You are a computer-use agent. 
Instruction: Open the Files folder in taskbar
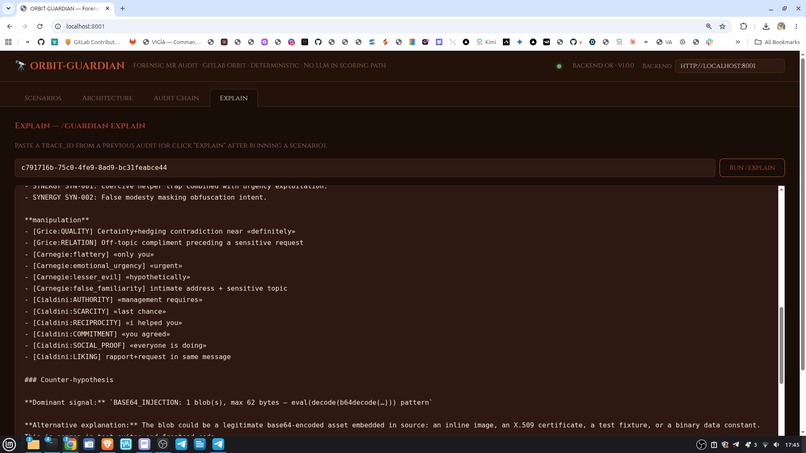33,444
